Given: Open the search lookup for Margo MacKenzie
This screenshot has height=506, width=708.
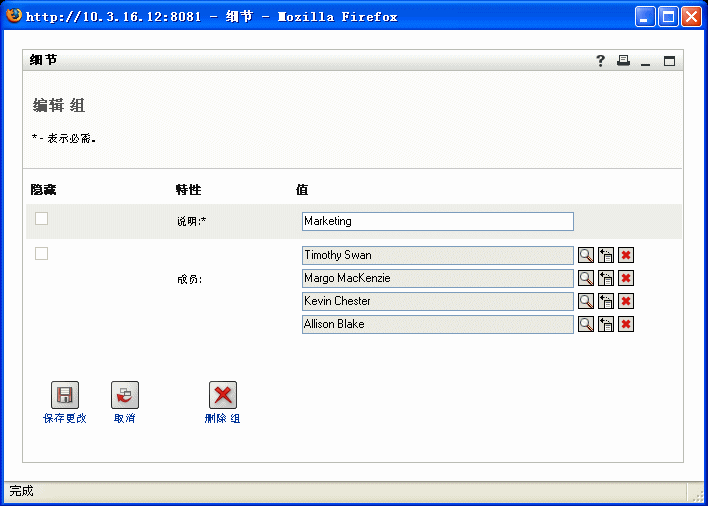Looking at the screenshot, I should pyautogui.click(x=586, y=278).
